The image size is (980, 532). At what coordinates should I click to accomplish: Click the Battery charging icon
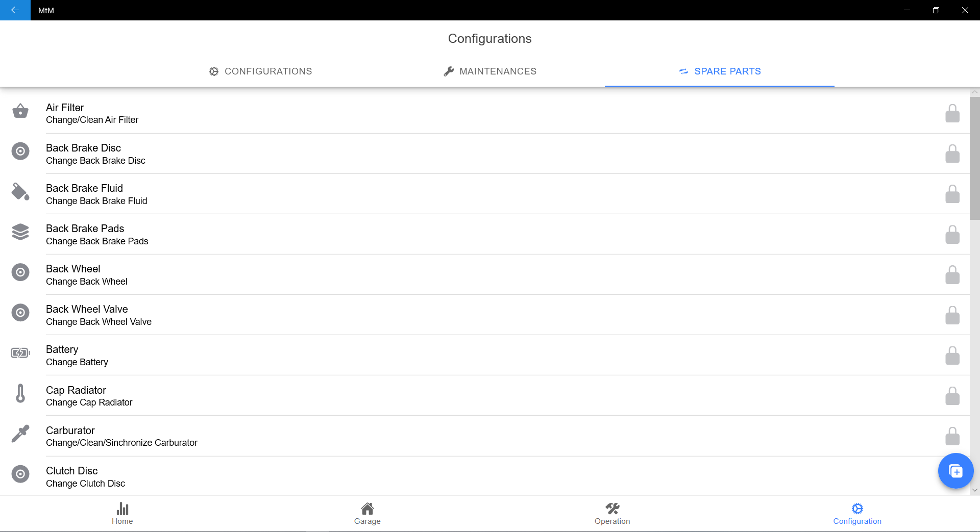tap(20, 353)
